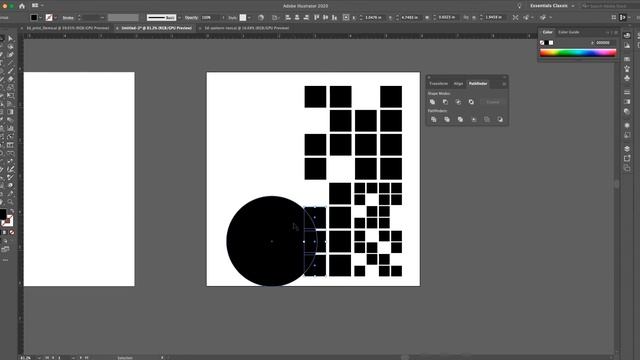Select the Direct Selection tool
The height and width of the screenshot is (360, 640).
click(11, 38)
